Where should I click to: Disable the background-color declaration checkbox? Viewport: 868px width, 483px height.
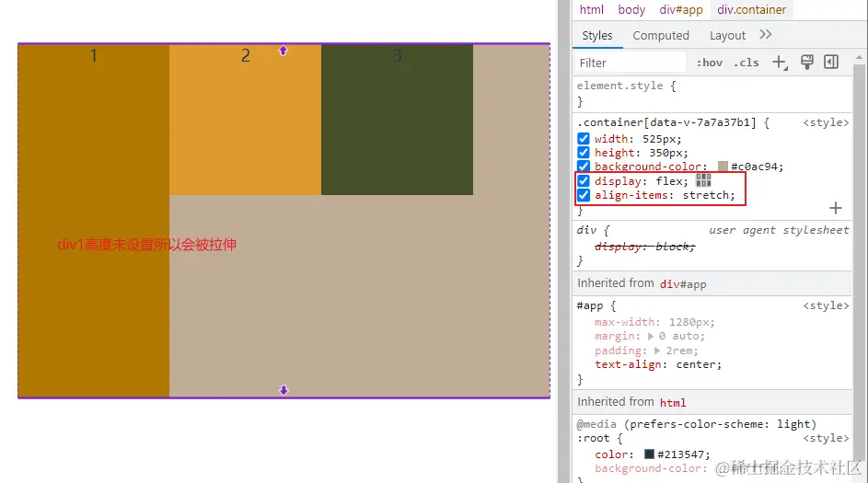coord(584,167)
